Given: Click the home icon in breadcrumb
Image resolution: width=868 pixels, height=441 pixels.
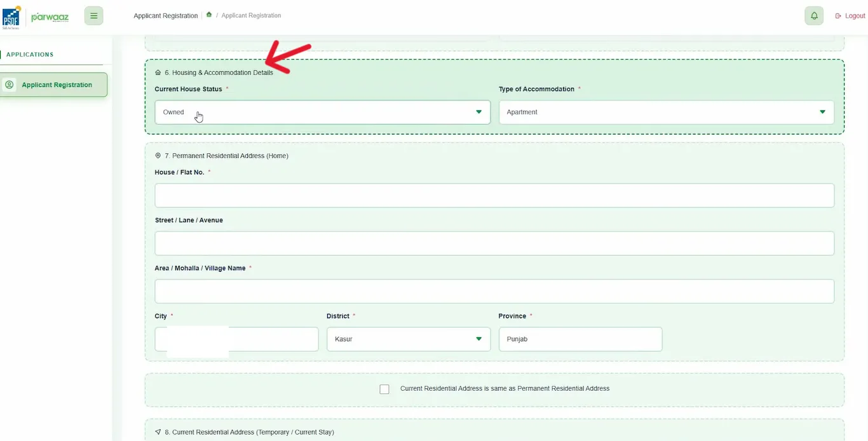Looking at the screenshot, I should 209,15.
